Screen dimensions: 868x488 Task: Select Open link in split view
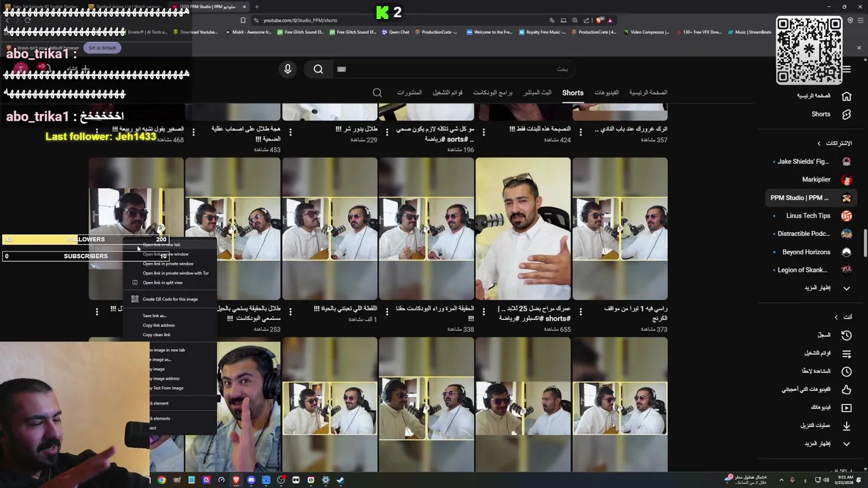(163, 283)
